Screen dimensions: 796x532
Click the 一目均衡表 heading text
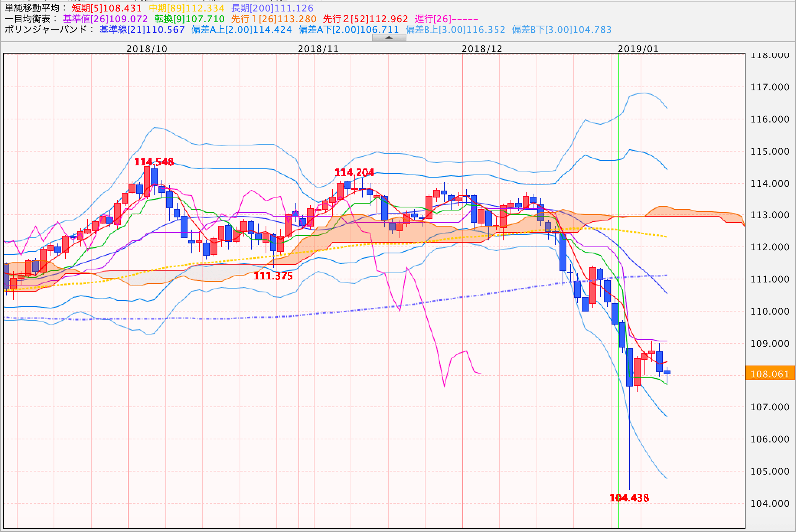point(28,19)
